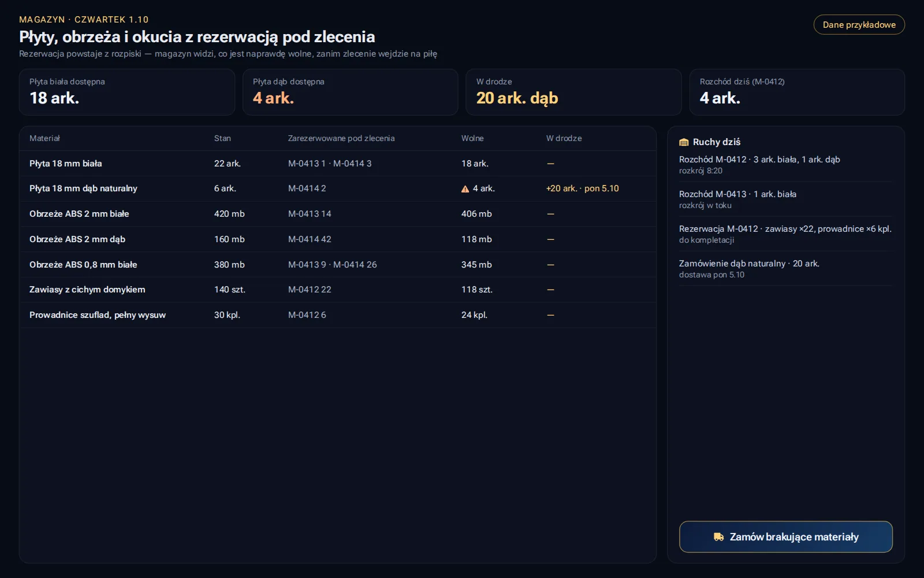Click the Stan column header

point(222,138)
